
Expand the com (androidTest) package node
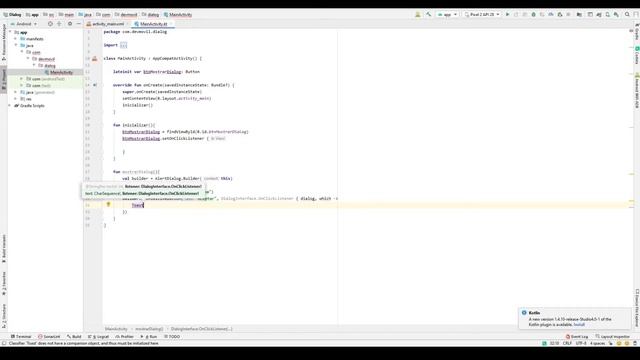click(x=22, y=79)
